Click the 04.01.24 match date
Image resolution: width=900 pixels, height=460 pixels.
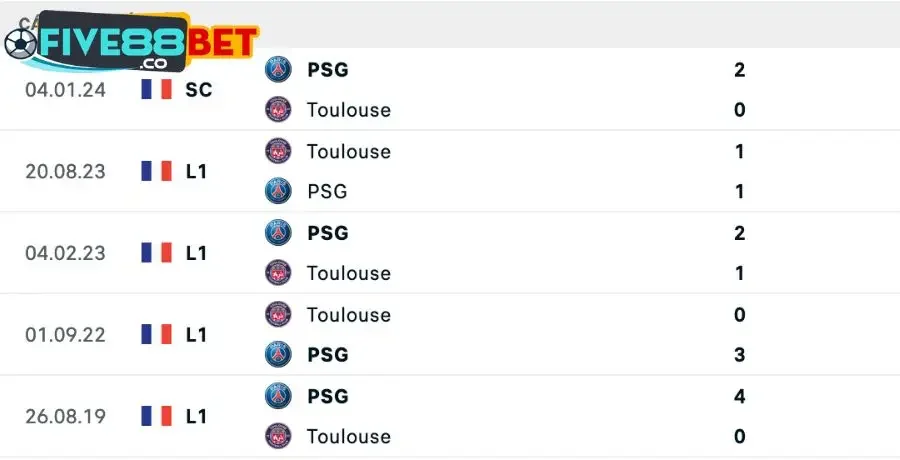click(66, 90)
